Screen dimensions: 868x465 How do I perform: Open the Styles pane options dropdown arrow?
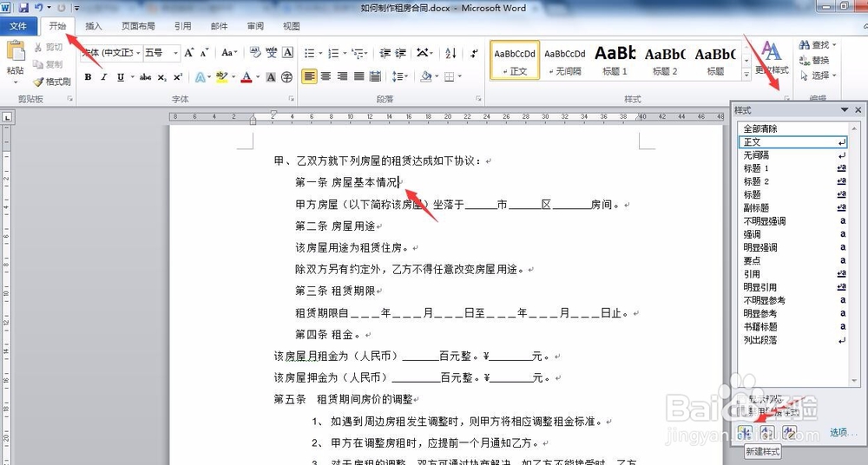pyautogui.click(x=845, y=109)
